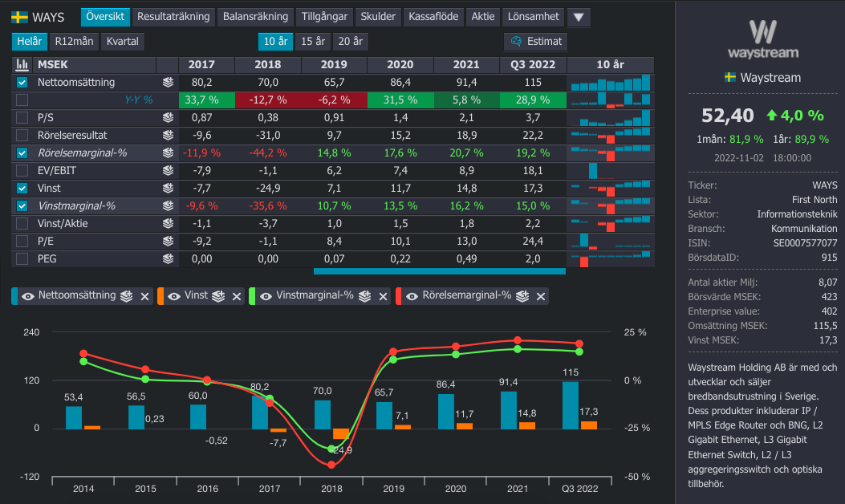Click the Estimat chat bubble icon

coord(516,42)
